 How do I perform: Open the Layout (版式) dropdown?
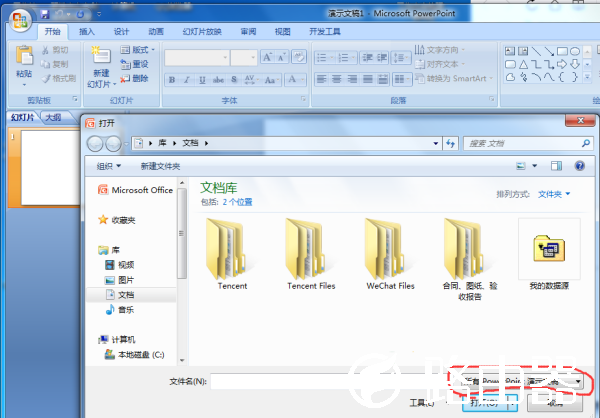click(137, 50)
